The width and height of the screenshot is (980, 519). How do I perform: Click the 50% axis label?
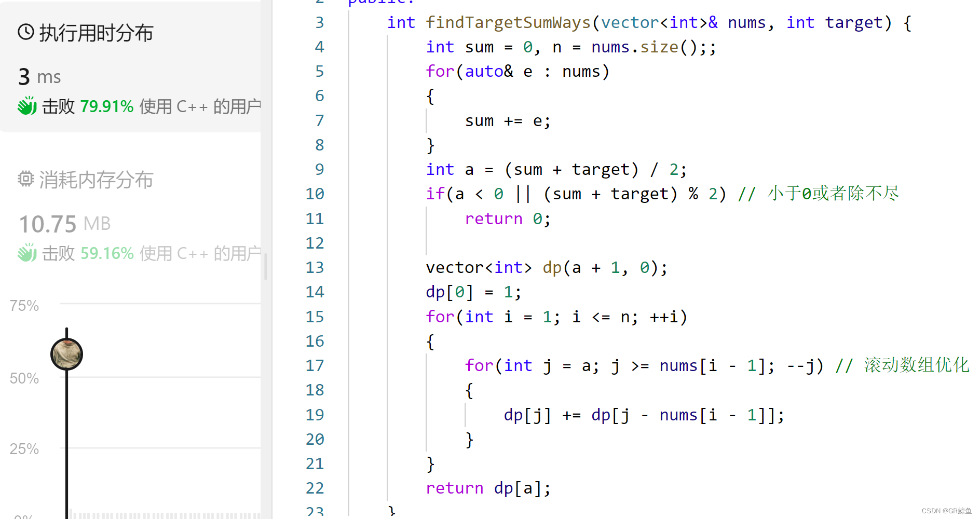tap(24, 378)
